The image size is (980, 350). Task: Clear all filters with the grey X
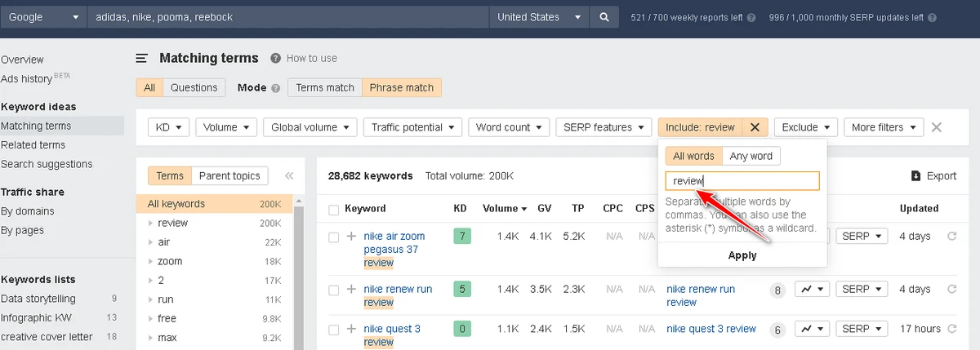(937, 127)
